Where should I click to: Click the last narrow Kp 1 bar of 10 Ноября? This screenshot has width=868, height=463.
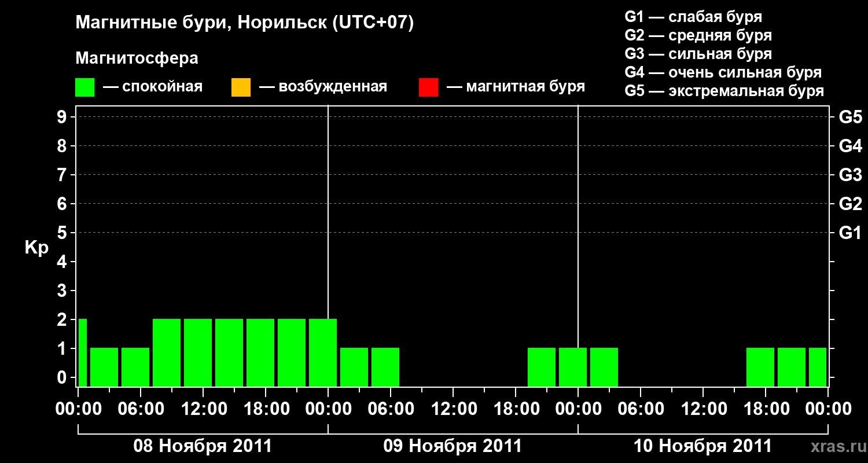pyautogui.click(x=818, y=367)
